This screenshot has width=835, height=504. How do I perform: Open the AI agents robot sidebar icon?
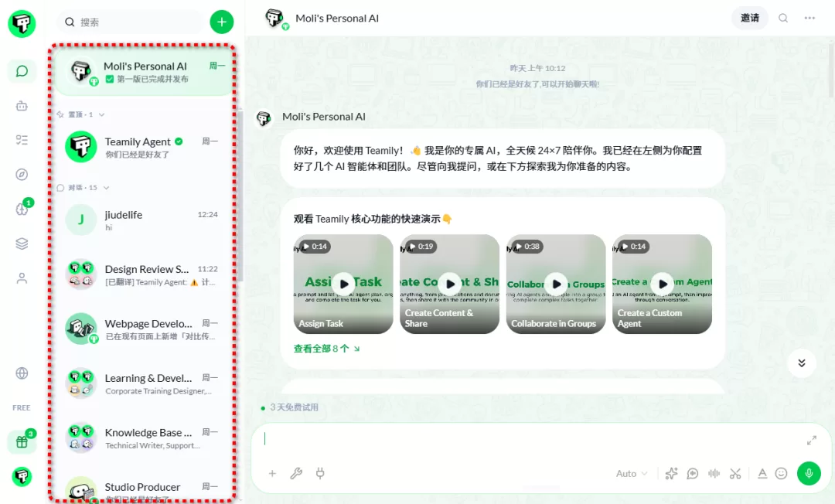click(x=22, y=106)
